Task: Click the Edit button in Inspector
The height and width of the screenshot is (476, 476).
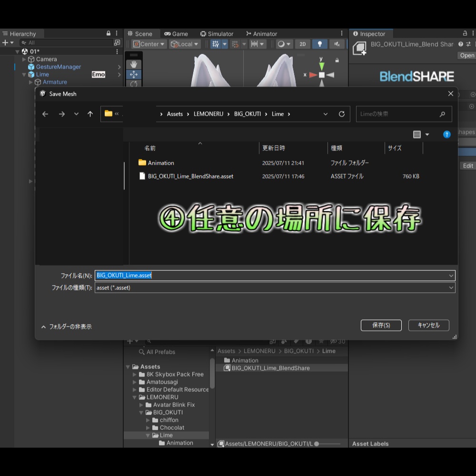Action: [x=467, y=166]
